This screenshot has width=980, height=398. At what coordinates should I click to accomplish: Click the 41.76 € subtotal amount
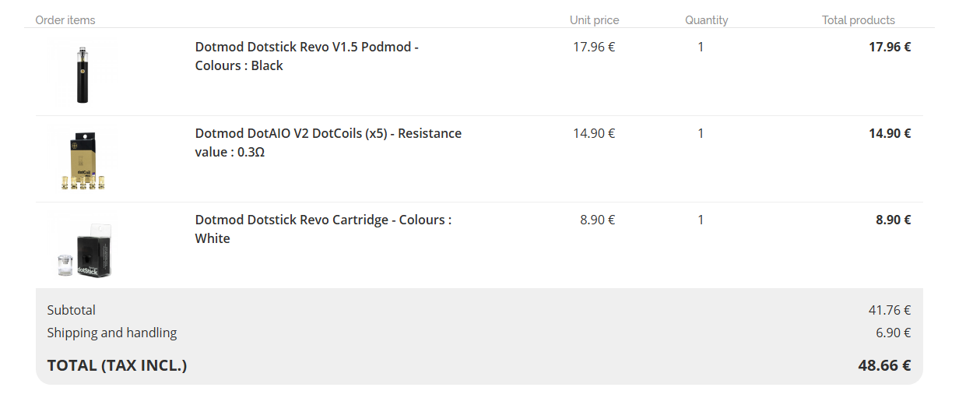tap(890, 310)
